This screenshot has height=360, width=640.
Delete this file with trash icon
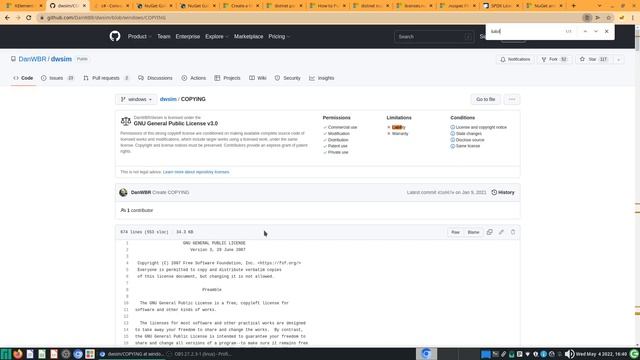513,232
